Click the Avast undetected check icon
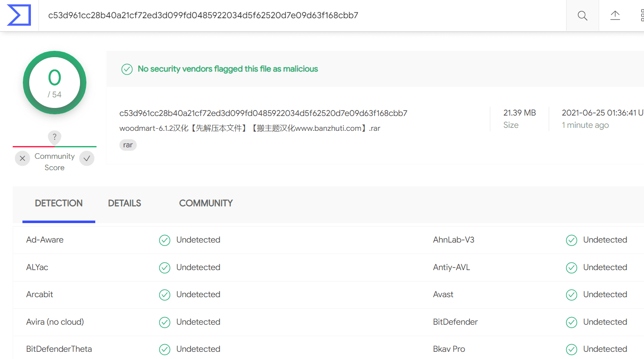This screenshot has width=644, height=359. (x=572, y=295)
